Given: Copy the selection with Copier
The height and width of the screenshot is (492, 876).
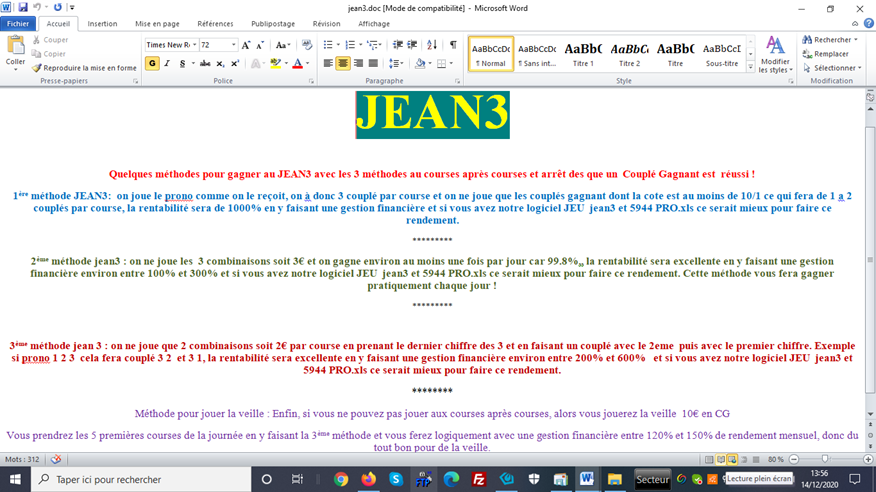Looking at the screenshot, I should (49, 54).
